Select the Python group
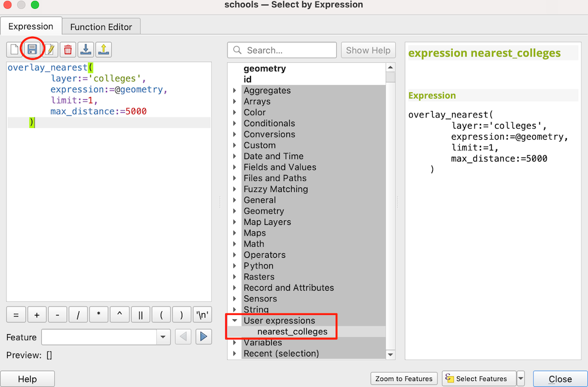Image resolution: width=588 pixels, height=387 pixels. click(258, 265)
